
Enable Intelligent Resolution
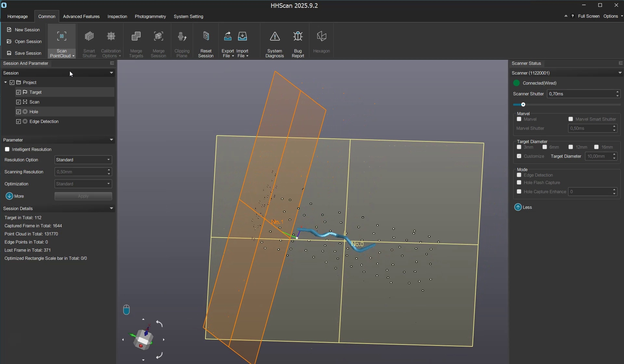coord(7,149)
